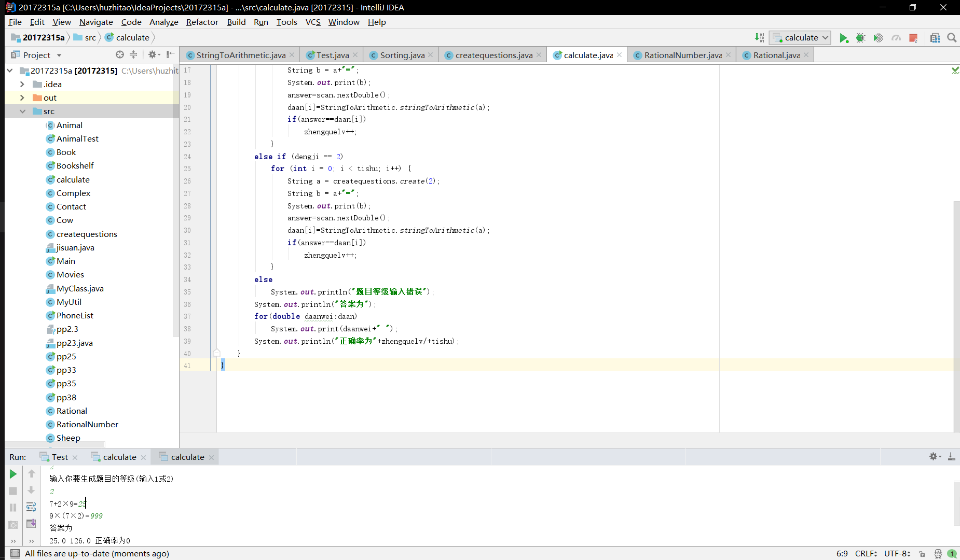The height and width of the screenshot is (560, 960).
Task: Click calculate breadcrumb in navigation bar
Action: click(x=128, y=37)
